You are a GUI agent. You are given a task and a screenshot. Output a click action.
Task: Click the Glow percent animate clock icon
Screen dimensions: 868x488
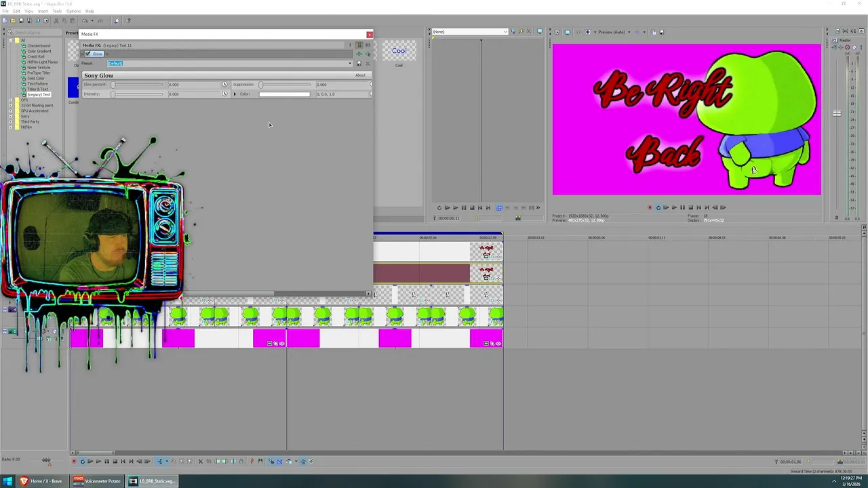click(x=224, y=84)
